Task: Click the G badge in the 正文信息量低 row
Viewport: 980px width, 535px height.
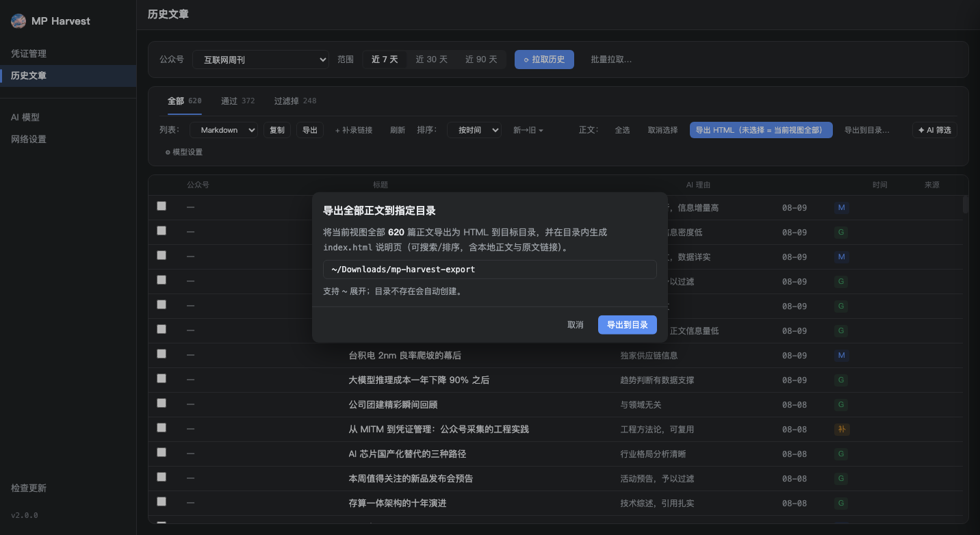Action: coord(842,331)
